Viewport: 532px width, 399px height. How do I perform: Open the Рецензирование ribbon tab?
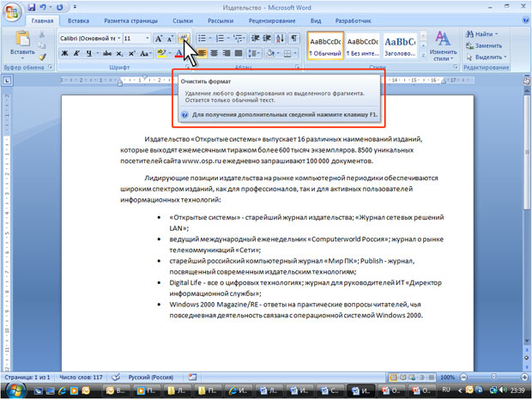[272, 21]
